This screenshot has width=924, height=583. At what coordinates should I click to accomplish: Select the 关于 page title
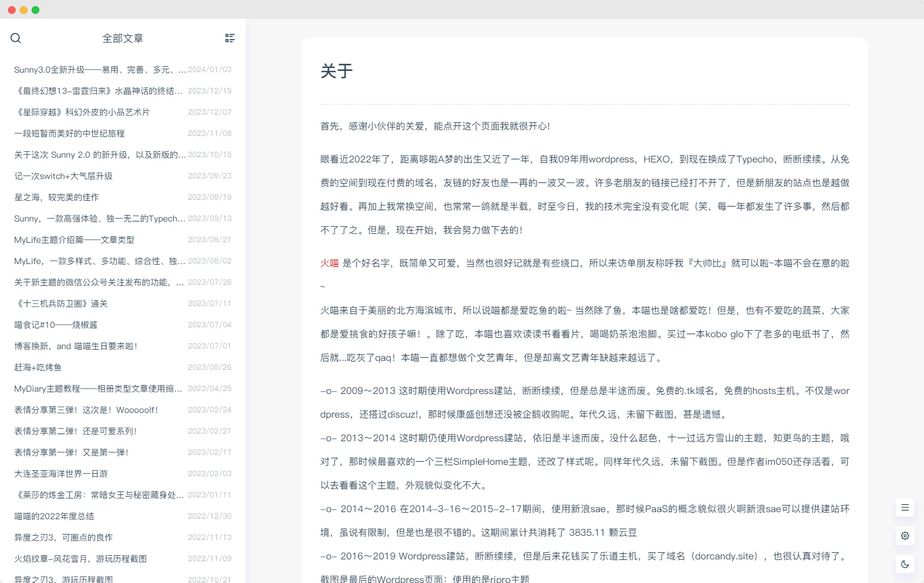337,71
